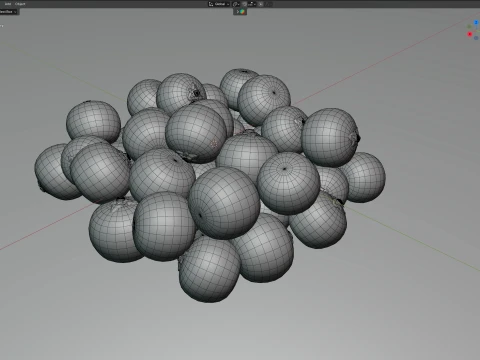Click the colorful icon below the header
The image size is (480, 360).
tap(242, 12)
